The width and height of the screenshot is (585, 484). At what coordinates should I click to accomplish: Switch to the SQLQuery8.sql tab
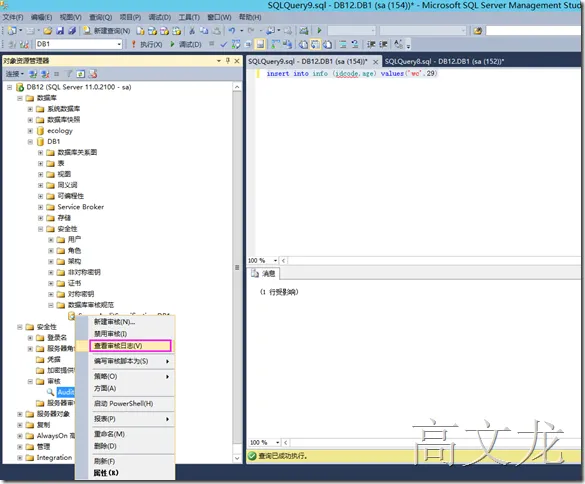click(444, 61)
